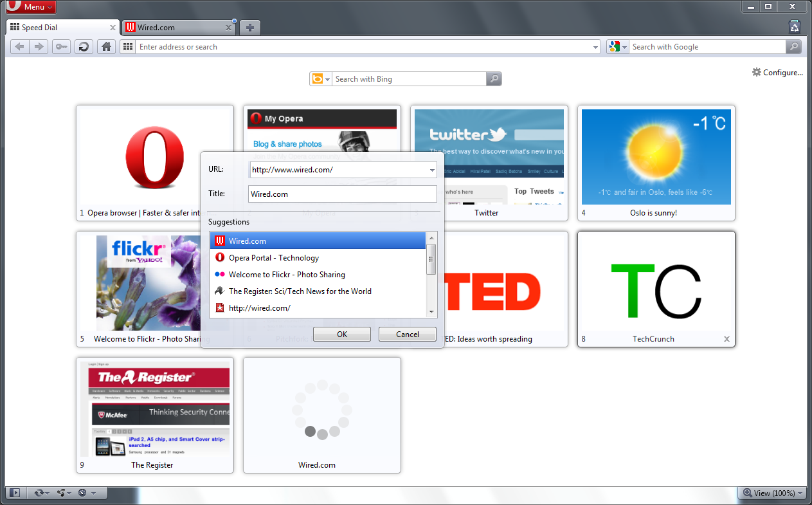Click the Speed Dial grid icon in address bar
The image size is (812, 505).
pyautogui.click(x=127, y=46)
